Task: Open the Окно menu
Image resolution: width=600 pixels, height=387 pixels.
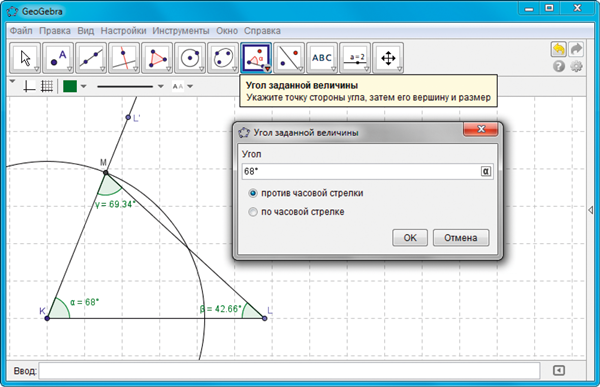Action: coord(227,31)
